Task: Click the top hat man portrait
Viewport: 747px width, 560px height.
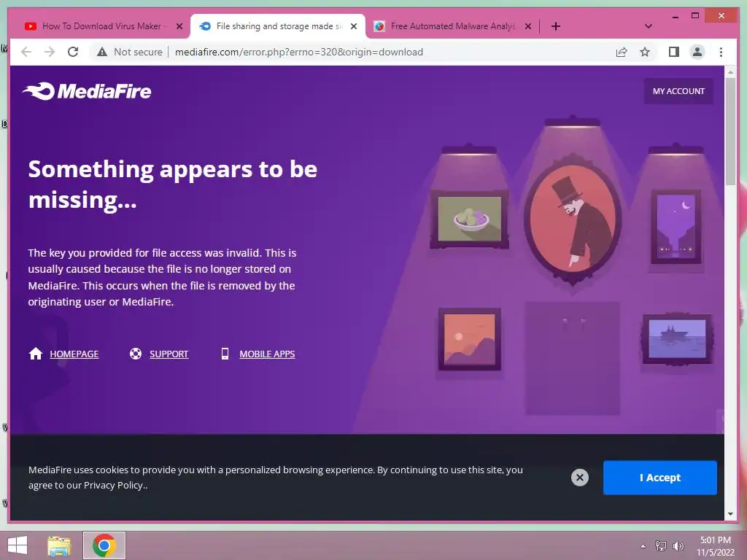Action: [573, 219]
